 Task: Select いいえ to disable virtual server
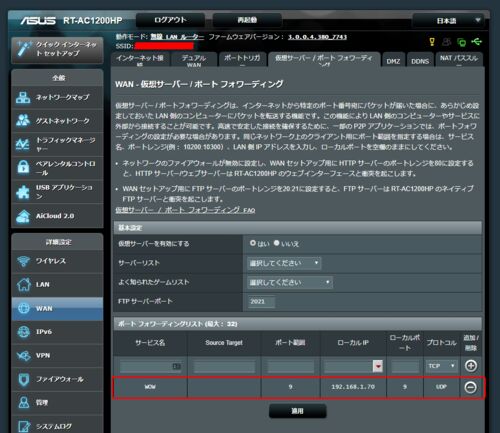tap(276, 243)
